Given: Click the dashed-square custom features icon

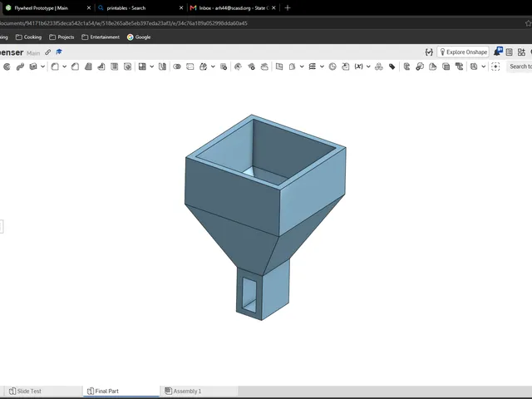Looking at the screenshot, I should (x=495, y=66).
